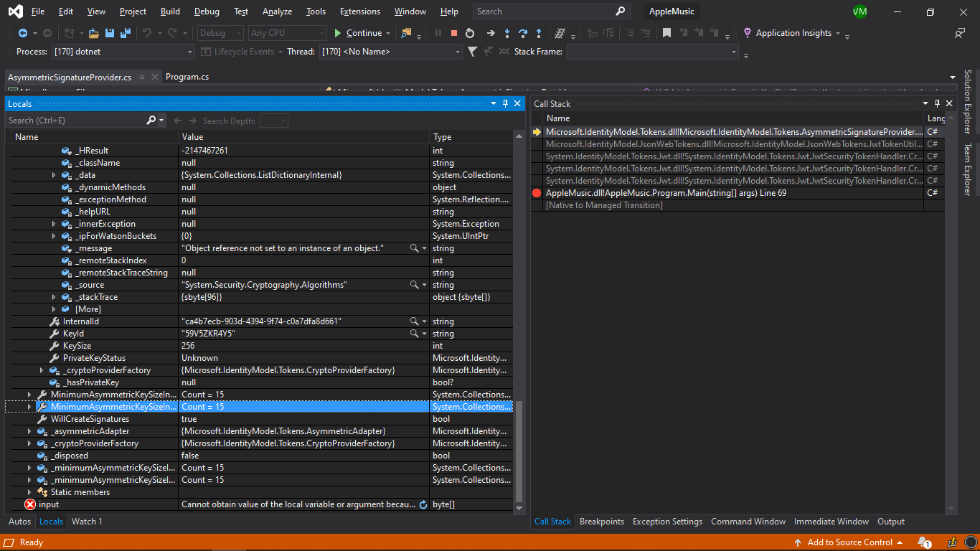Viewport: 980px width, 551px height.
Task: Open the Application Insights lightbulb menu
Action: tap(747, 32)
